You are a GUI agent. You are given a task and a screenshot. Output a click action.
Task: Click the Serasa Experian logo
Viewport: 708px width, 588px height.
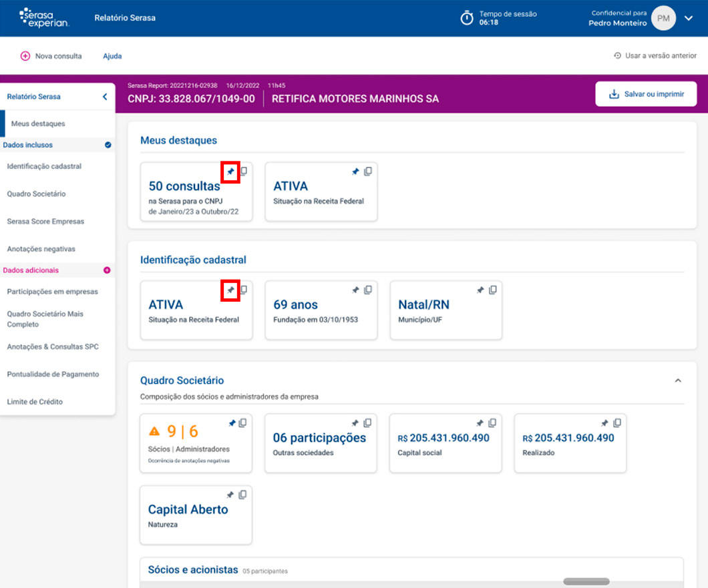click(44, 17)
